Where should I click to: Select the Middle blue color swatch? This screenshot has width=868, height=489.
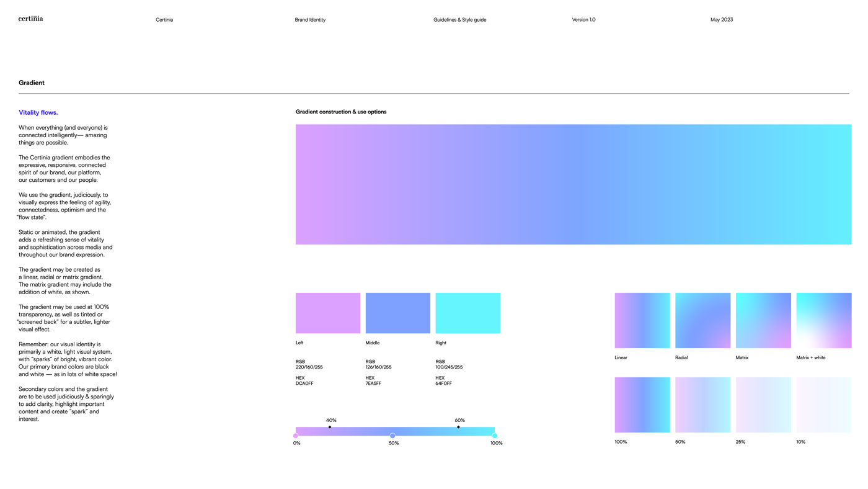pyautogui.click(x=398, y=313)
